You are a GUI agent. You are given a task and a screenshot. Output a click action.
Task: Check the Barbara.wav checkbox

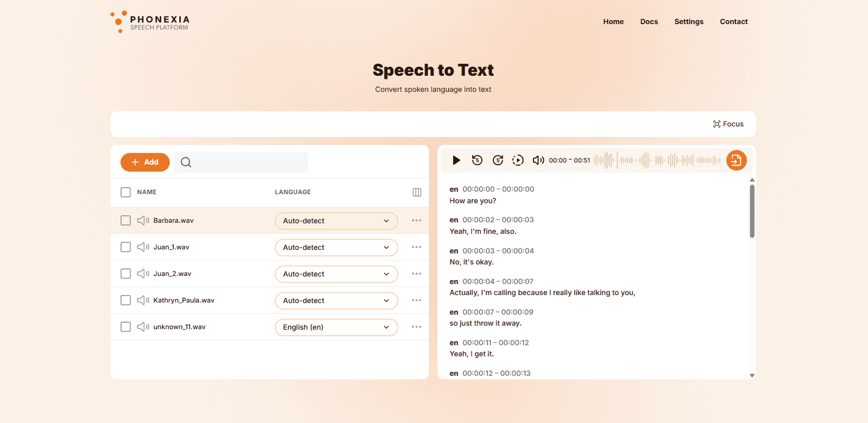point(126,220)
